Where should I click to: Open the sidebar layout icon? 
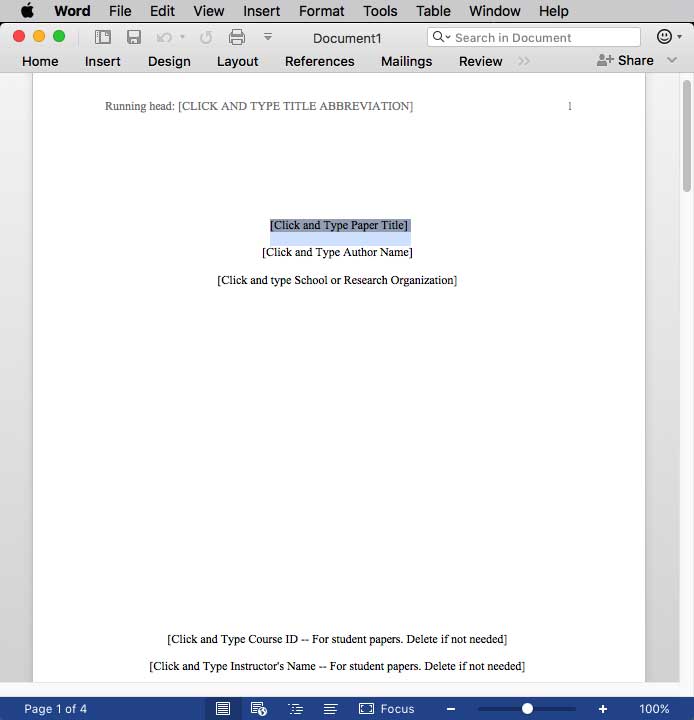click(x=102, y=37)
